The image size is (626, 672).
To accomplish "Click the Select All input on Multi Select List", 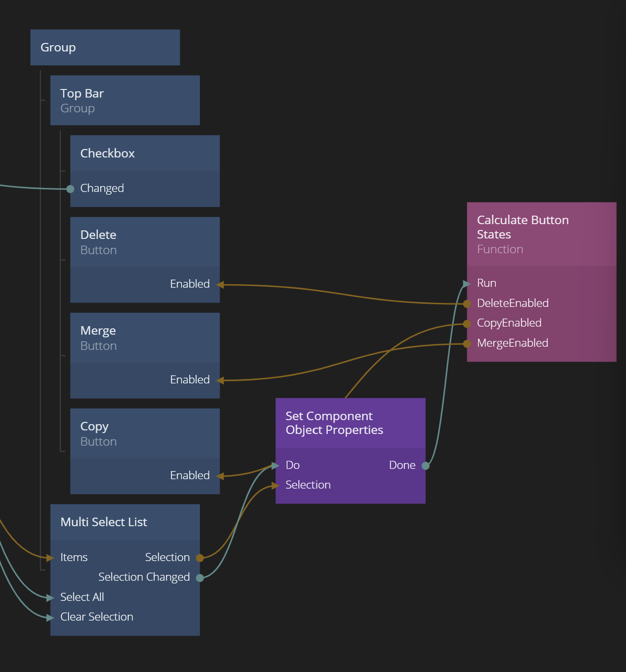I will 82,597.
